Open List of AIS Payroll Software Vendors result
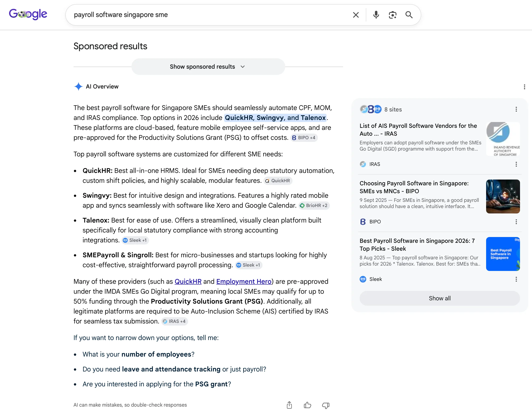The width and height of the screenshot is (532, 412). (418, 130)
